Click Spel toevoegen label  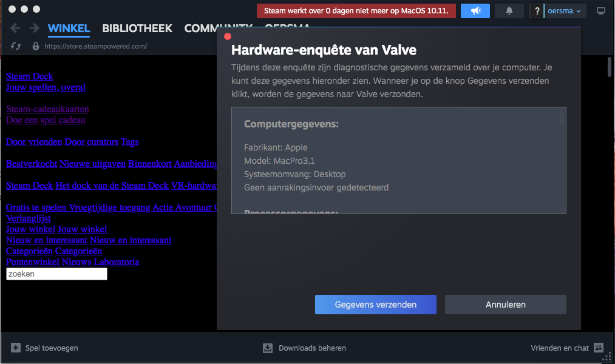tap(52, 348)
